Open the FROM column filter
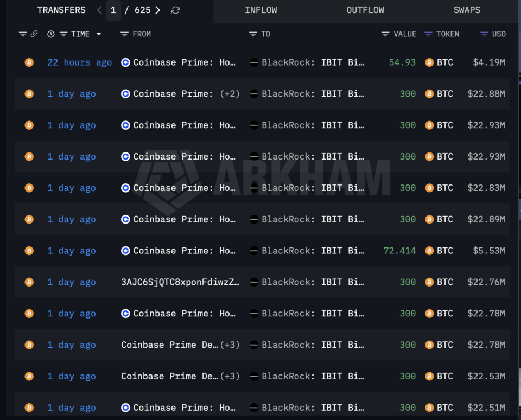 coord(125,34)
